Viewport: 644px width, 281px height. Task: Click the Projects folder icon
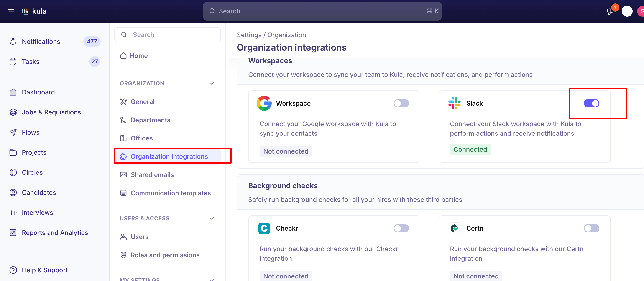coord(13,152)
